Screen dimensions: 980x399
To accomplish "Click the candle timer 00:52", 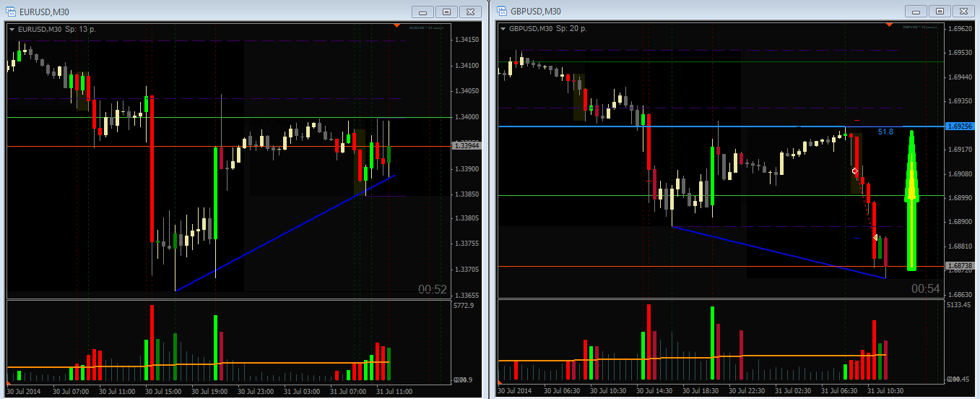I will pyautogui.click(x=433, y=290).
